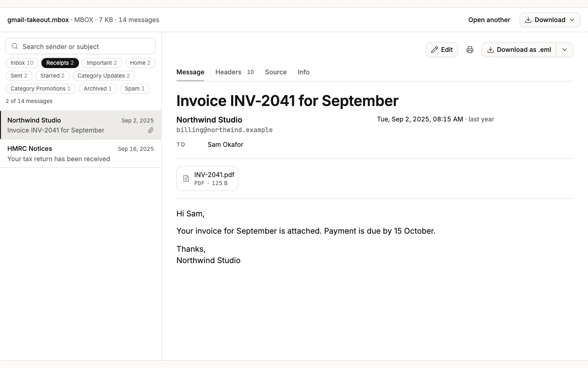Open the INV-2041.pdf attachment
The image size is (588, 368).
pos(207,178)
